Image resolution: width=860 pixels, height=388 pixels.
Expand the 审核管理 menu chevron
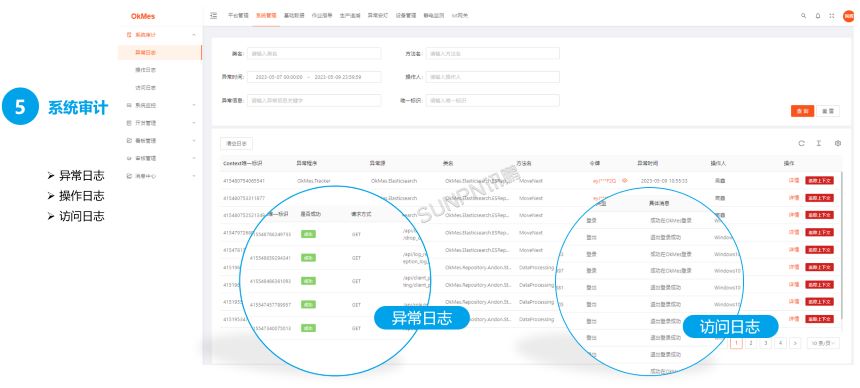[194, 158]
